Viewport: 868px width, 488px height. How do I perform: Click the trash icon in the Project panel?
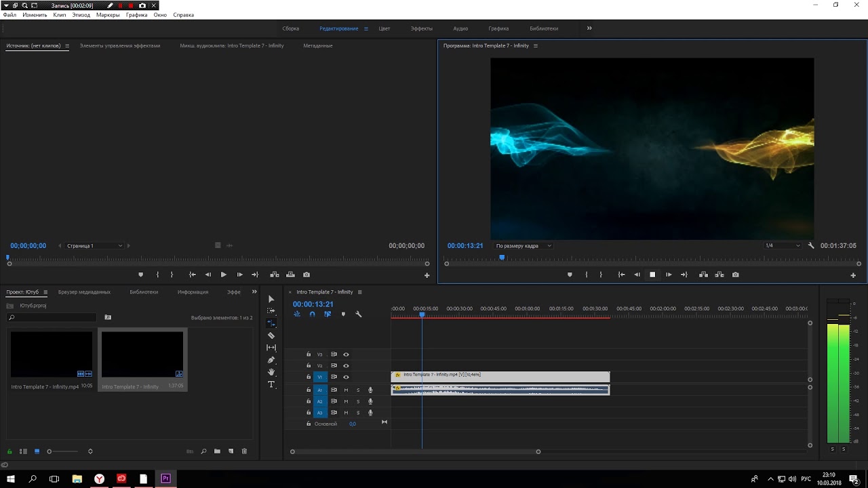[244, 451]
